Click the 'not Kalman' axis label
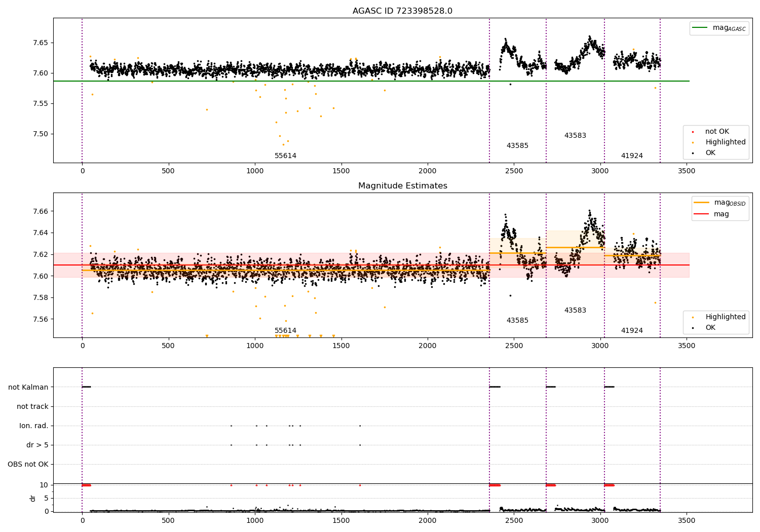The image size is (760, 532). pos(28,387)
